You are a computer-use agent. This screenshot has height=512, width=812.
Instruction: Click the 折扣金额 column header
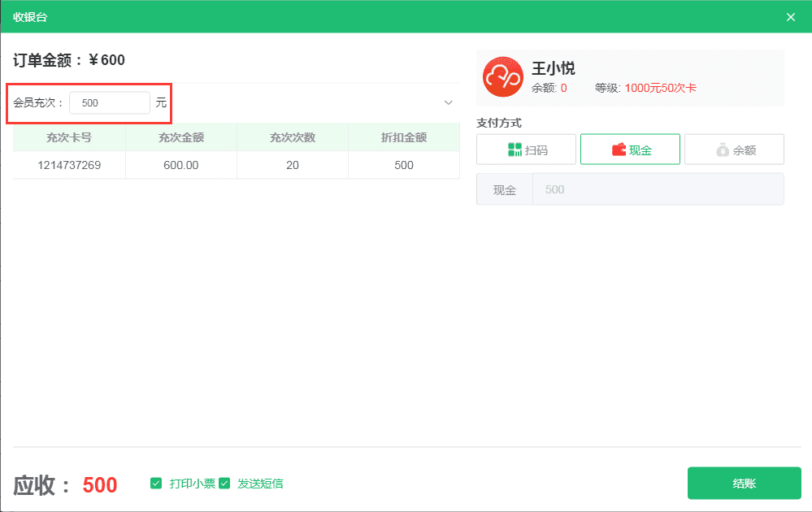point(404,137)
